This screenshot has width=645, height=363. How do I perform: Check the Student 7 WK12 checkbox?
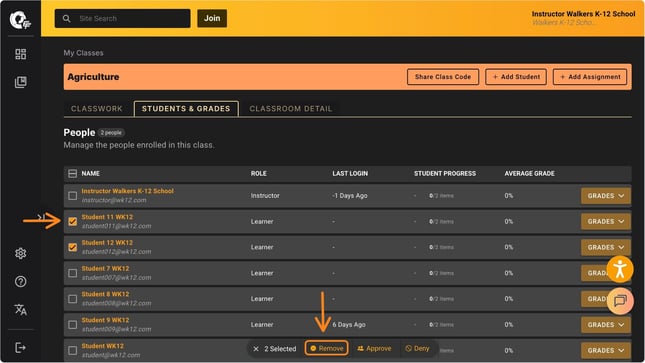[x=72, y=273]
